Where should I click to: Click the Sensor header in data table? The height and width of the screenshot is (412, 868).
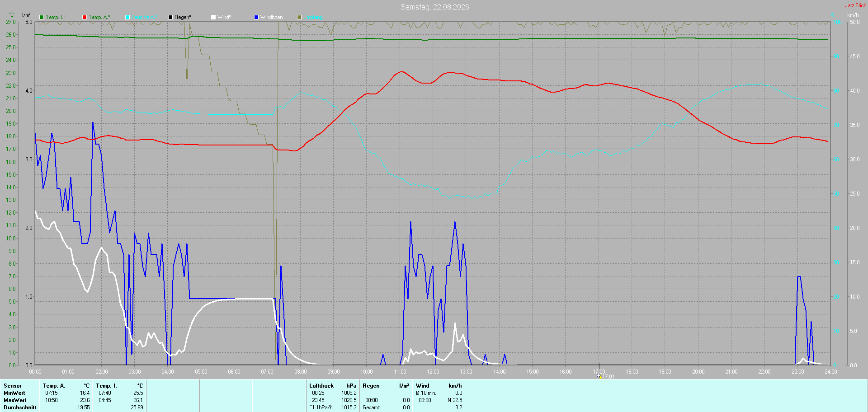(x=13, y=386)
